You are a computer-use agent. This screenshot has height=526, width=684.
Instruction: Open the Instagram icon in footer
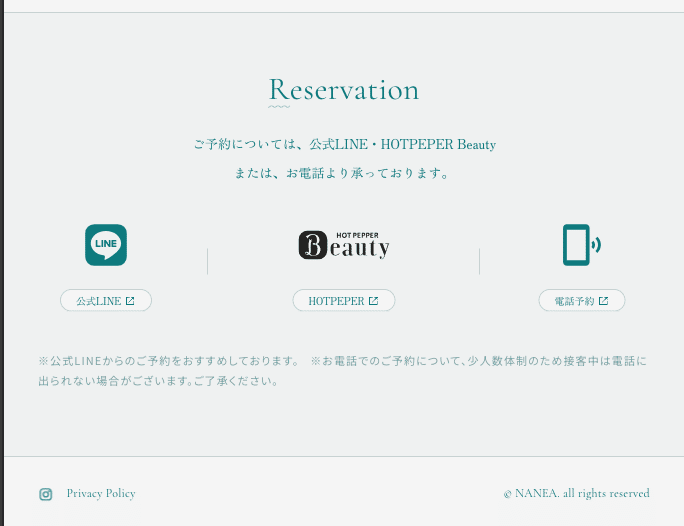point(46,494)
